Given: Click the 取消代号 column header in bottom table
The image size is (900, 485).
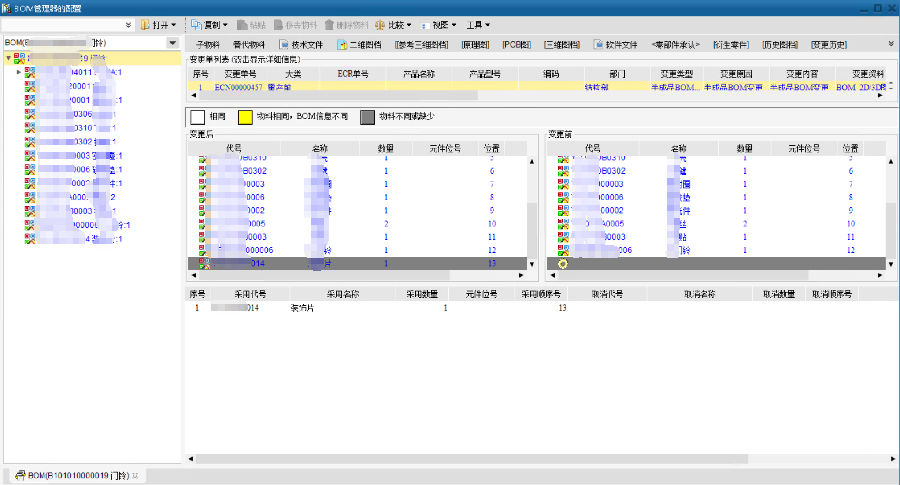Looking at the screenshot, I should [x=607, y=294].
